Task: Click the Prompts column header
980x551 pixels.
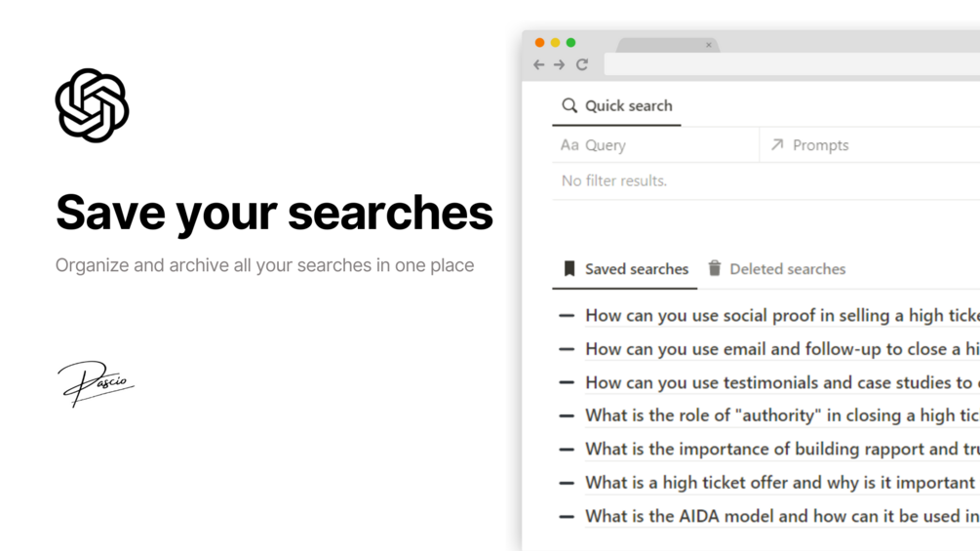Action: (871, 145)
